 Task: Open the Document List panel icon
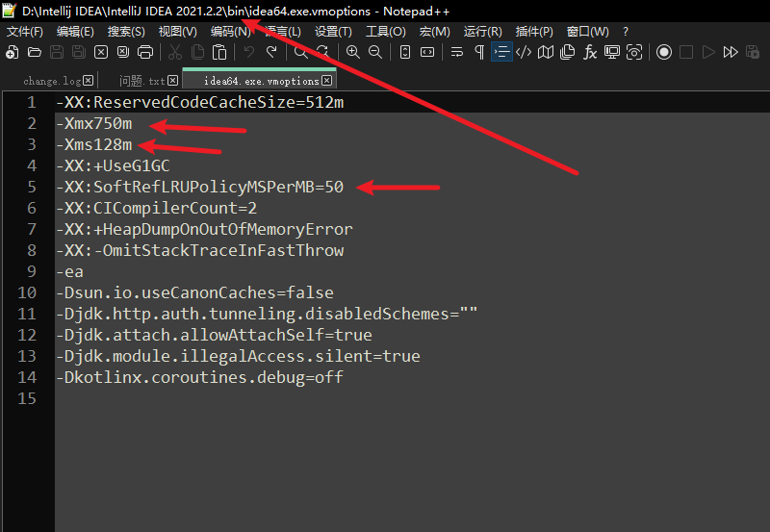click(x=568, y=52)
